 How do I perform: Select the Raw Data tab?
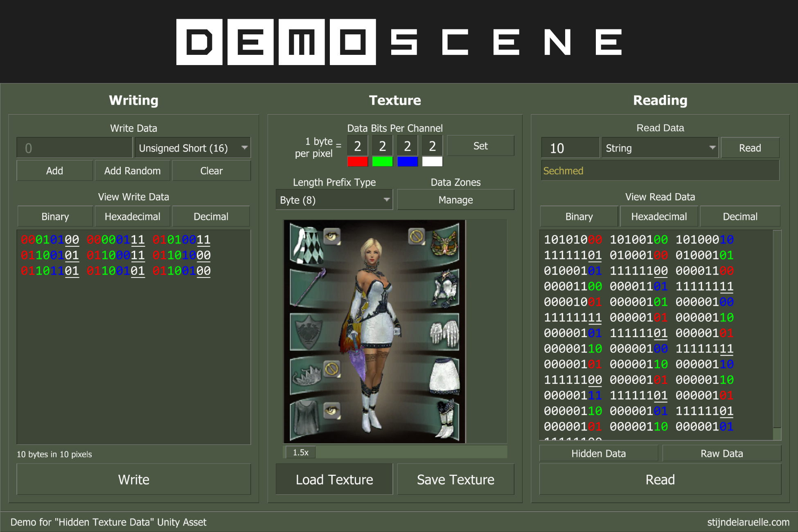721,453
